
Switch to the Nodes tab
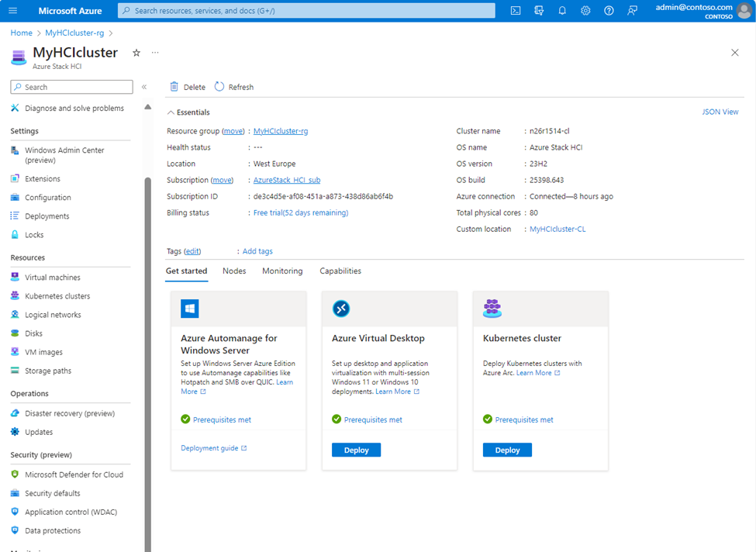234,271
